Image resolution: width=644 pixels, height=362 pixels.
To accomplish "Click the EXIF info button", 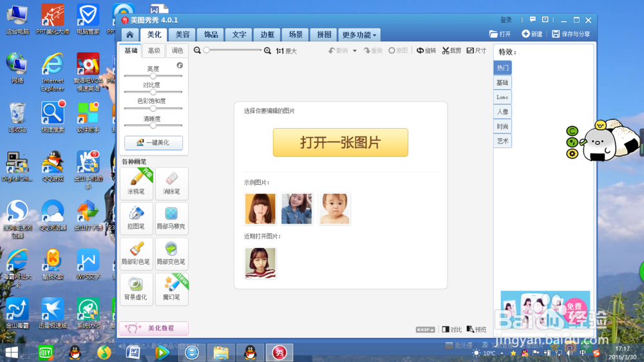I will [x=425, y=330].
